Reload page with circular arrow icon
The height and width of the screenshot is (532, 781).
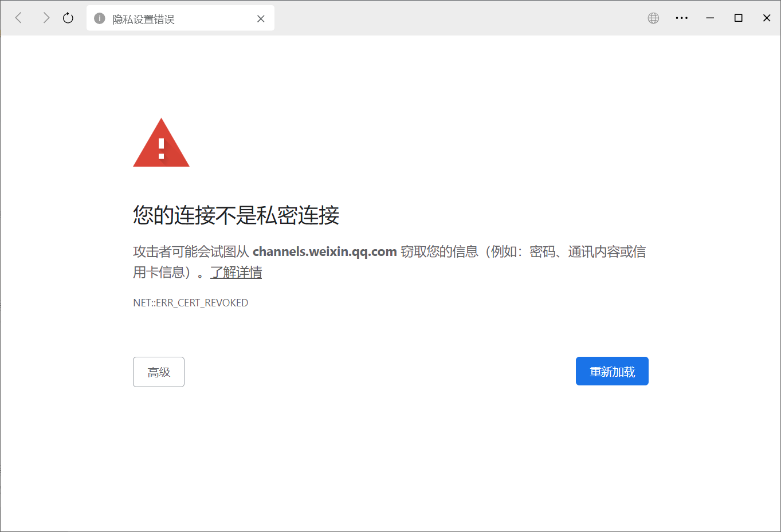pyautogui.click(x=68, y=18)
